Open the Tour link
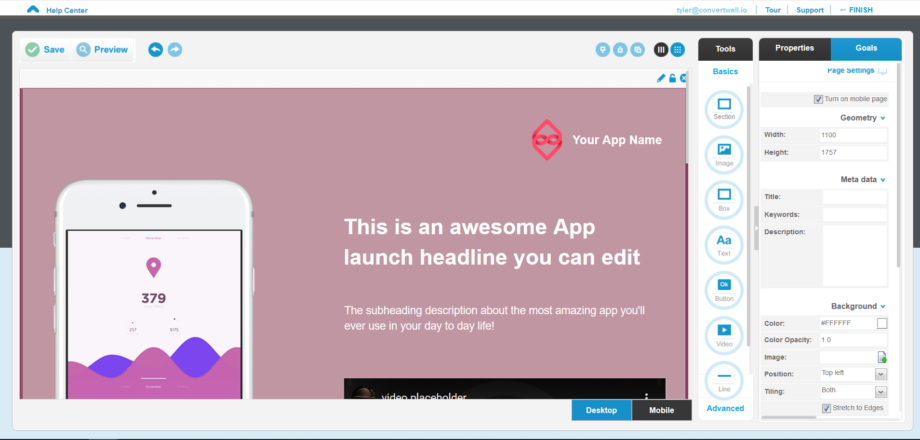 click(773, 10)
